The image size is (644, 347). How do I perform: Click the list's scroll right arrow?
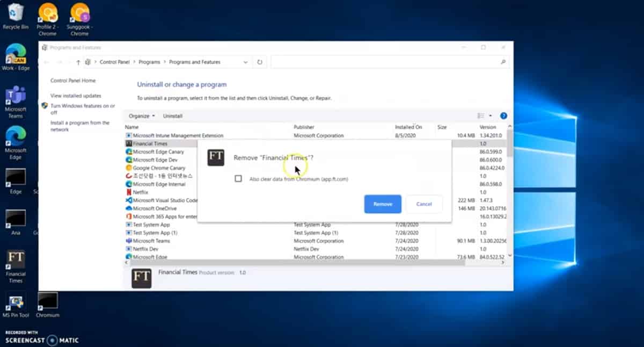tap(503, 263)
